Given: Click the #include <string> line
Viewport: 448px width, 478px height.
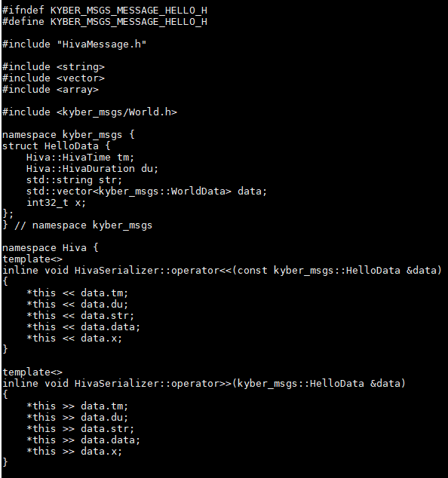Looking at the screenshot, I should tap(54, 67).
